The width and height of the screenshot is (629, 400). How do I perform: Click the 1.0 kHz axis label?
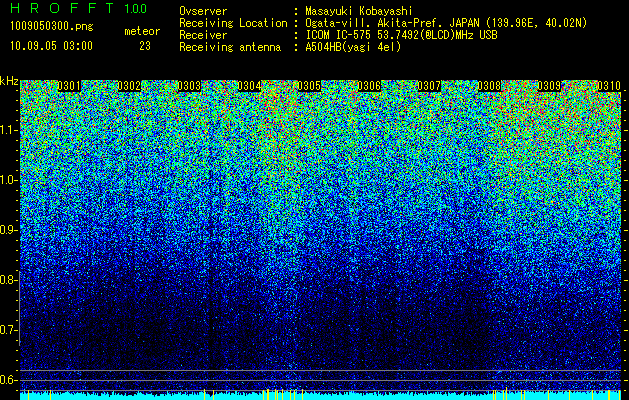pos(8,180)
